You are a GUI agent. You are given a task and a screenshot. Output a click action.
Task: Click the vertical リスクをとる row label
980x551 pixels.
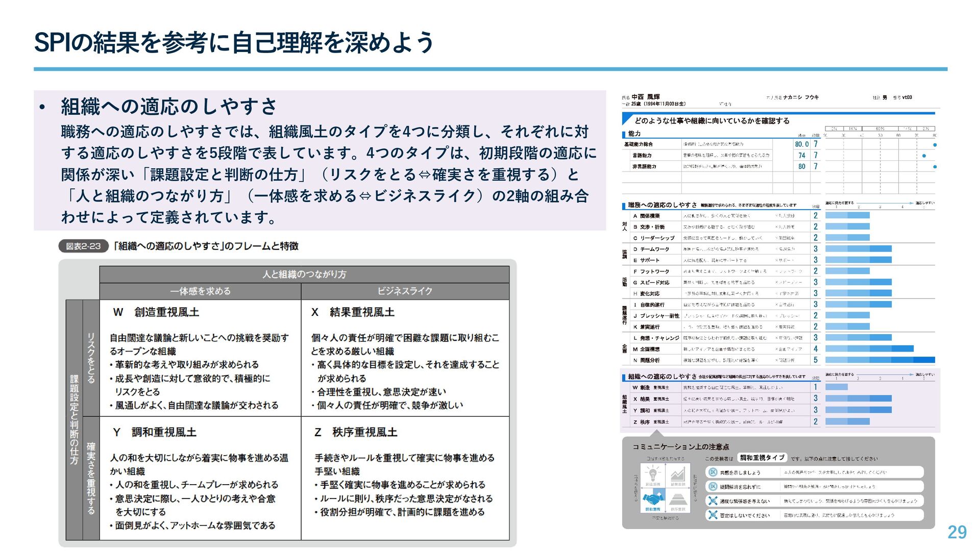click(x=91, y=358)
